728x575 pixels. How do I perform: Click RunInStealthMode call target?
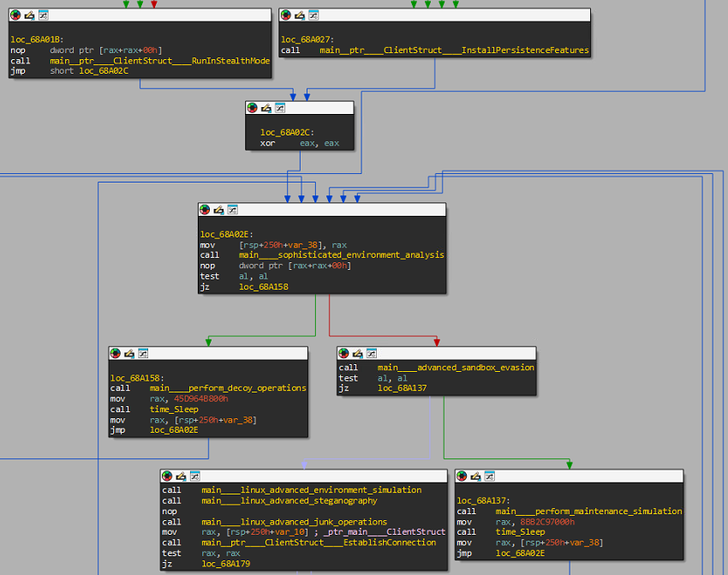(159, 60)
